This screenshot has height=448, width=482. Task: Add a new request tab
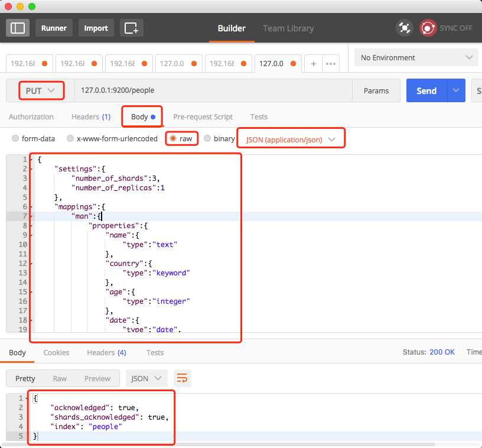point(313,64)
